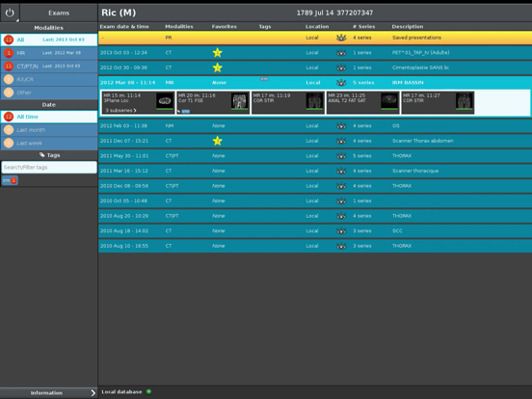Screen dimensions: 532x399
Task: Filter exams by MR modality
Action: 49,53
